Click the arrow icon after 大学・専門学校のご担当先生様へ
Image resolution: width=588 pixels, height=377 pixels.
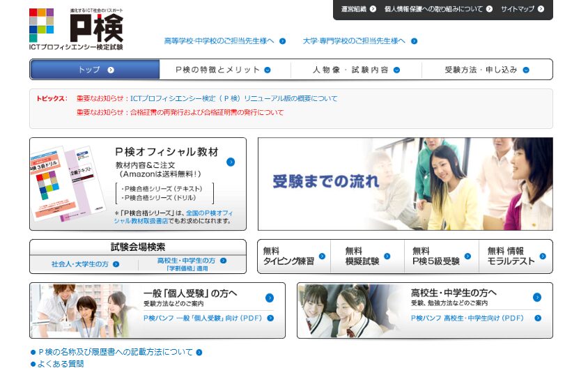(414, 41)
